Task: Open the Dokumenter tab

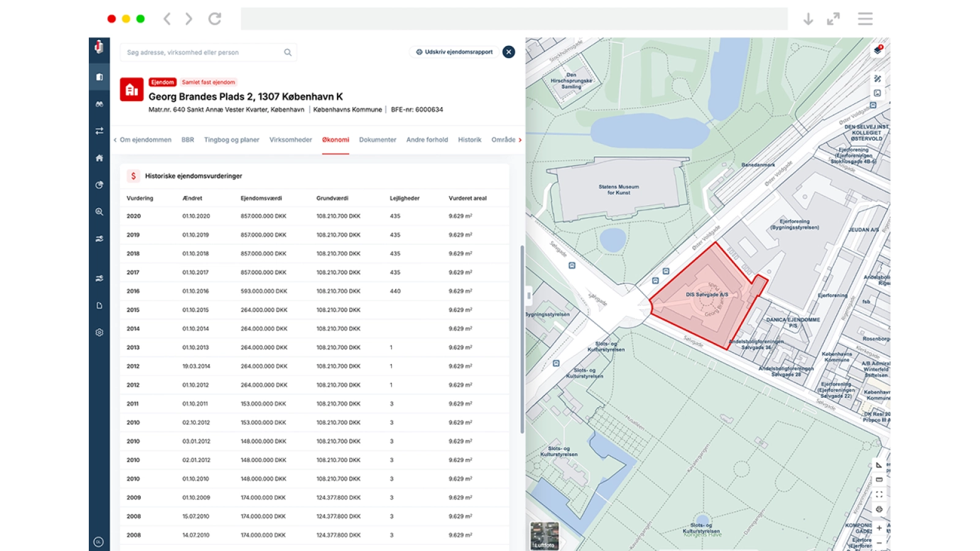Action: pos(377,140)
